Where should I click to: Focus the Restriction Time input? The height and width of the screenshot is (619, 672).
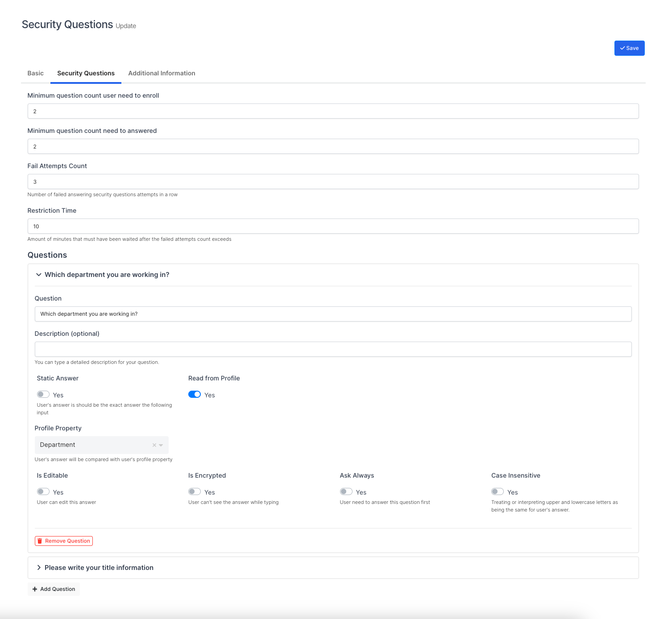[333, 227]
